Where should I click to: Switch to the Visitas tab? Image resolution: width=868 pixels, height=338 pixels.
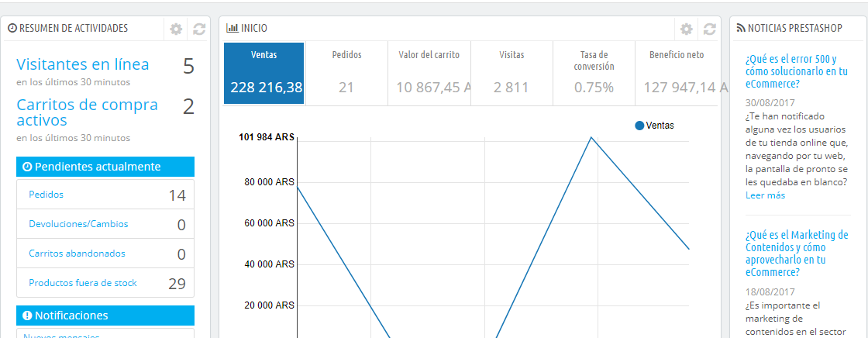click(511, 73)
